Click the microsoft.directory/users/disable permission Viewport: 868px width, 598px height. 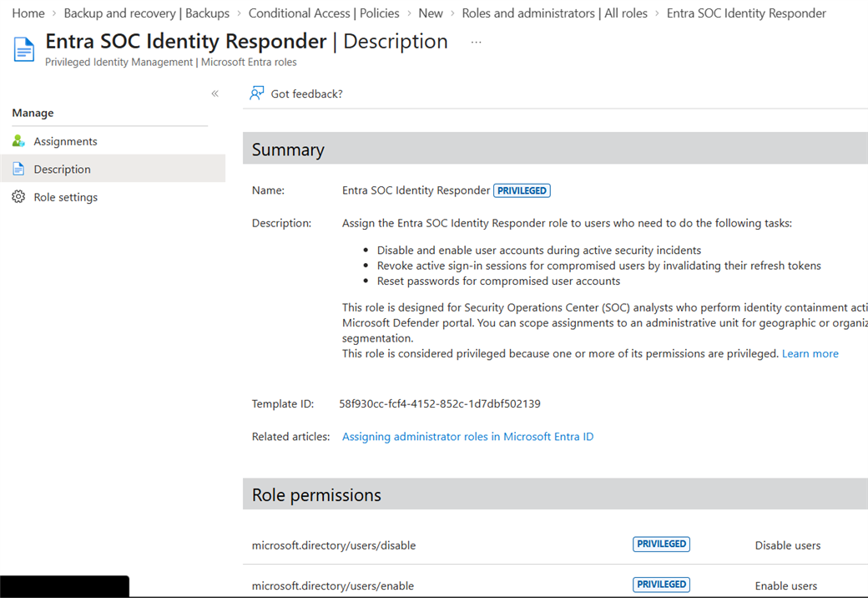(x=334, y=545)
